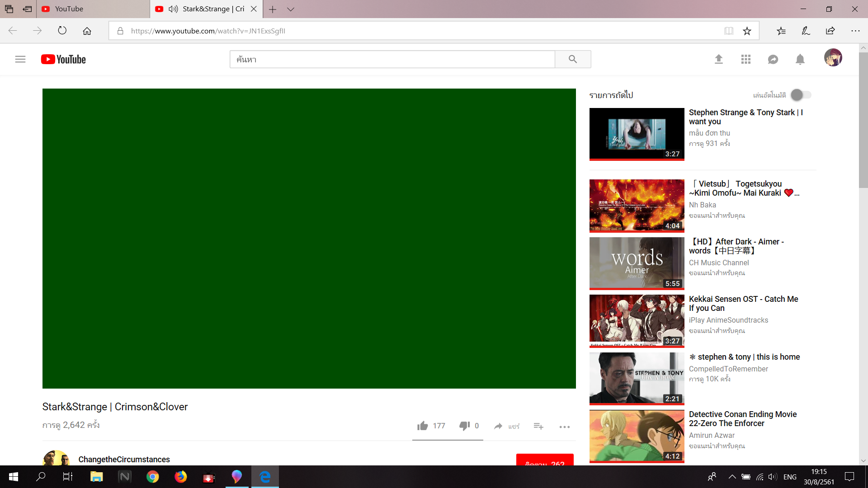Dislike the video with thumbs down

[x=464, y=426]
